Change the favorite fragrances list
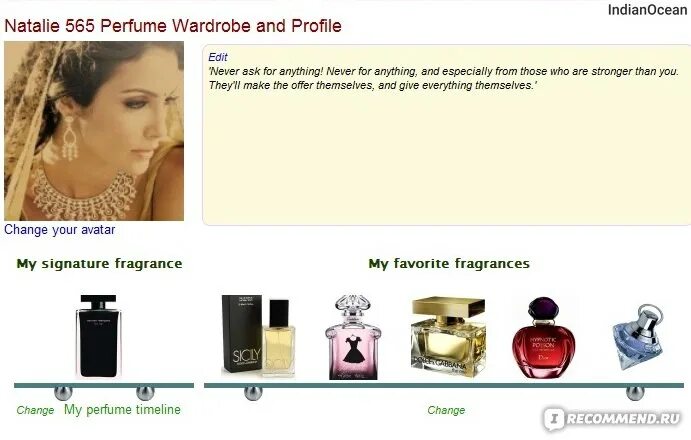This screenshot has height=440, width=691. [x=446, y=410]
